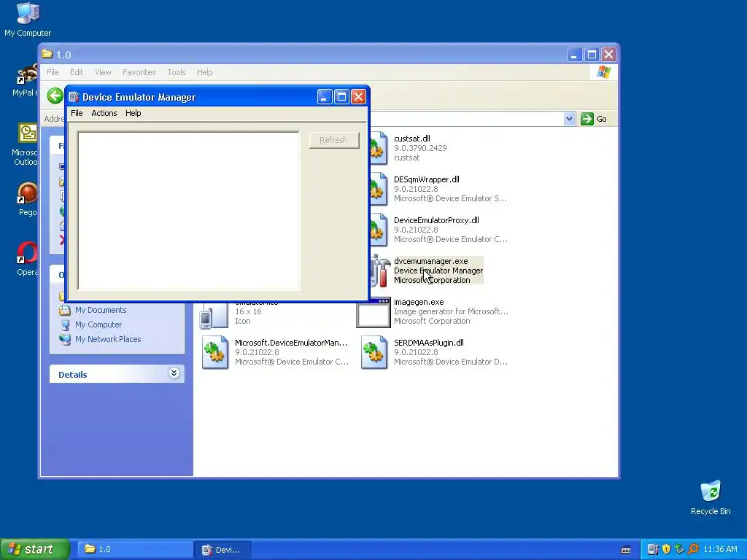Open Favorites menu in 1.0 Explorer window

pyautogui.click(x=139, y=72)
